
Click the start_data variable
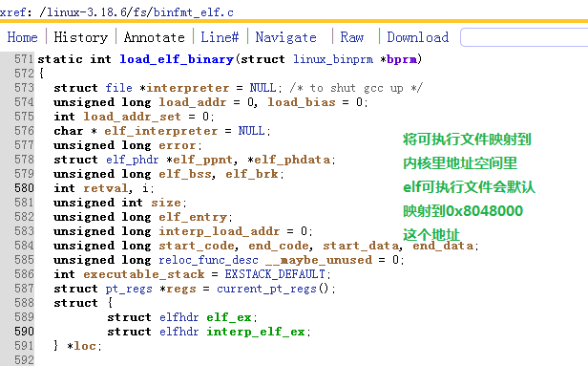pos(361,246)
